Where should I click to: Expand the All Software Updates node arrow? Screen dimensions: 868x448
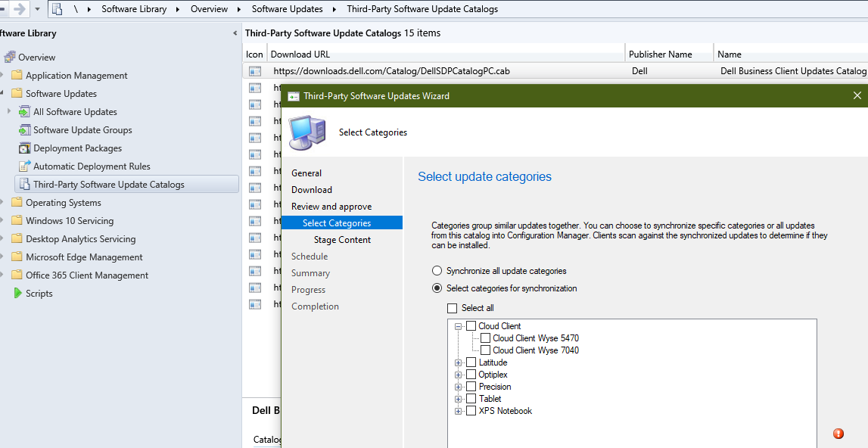pos(9,111)
